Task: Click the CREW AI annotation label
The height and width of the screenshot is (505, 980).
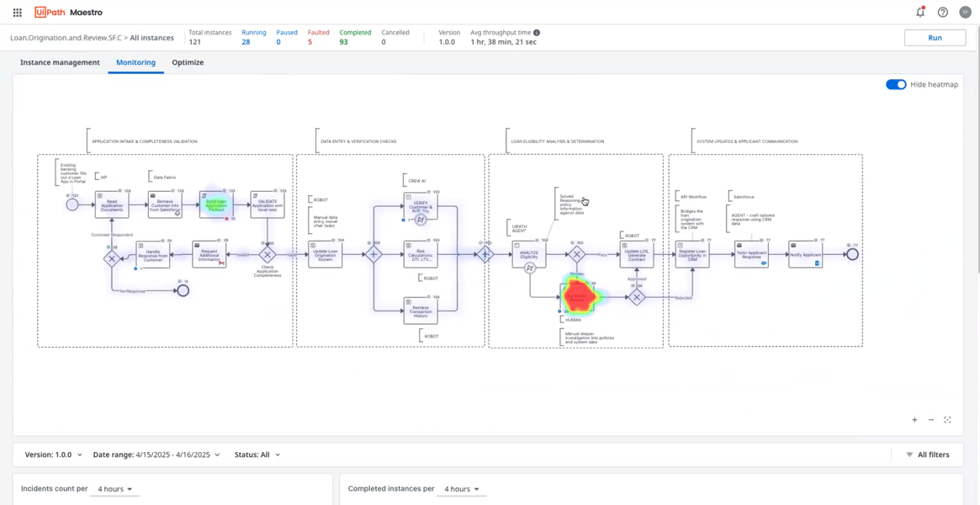Action: (416, 179)
